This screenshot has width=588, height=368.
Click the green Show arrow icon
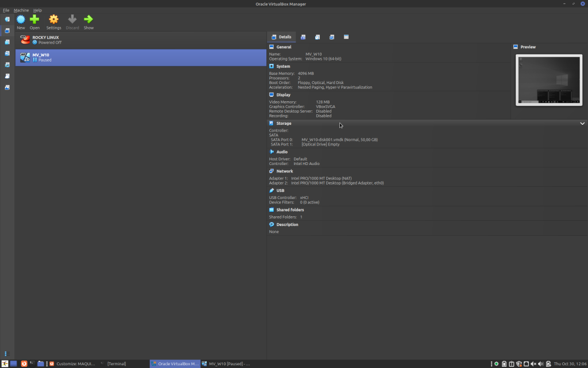[88, 20]
